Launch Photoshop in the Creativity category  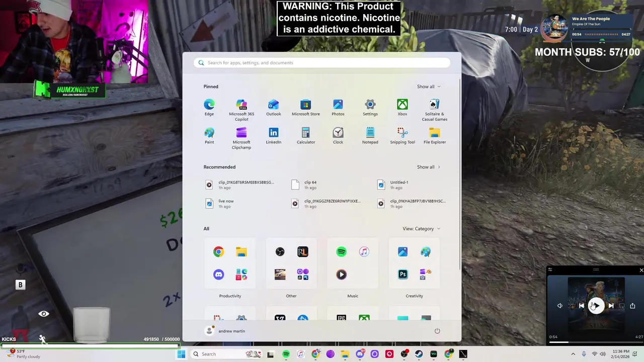403,275
